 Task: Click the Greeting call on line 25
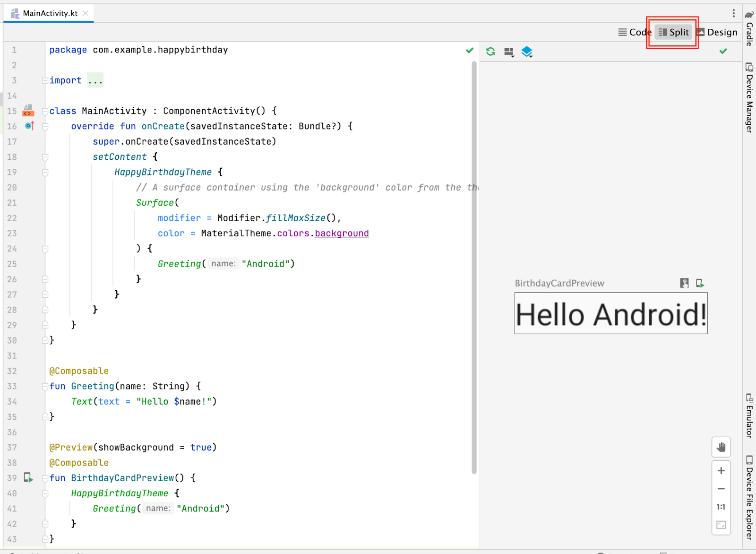[x=180, y=264]
